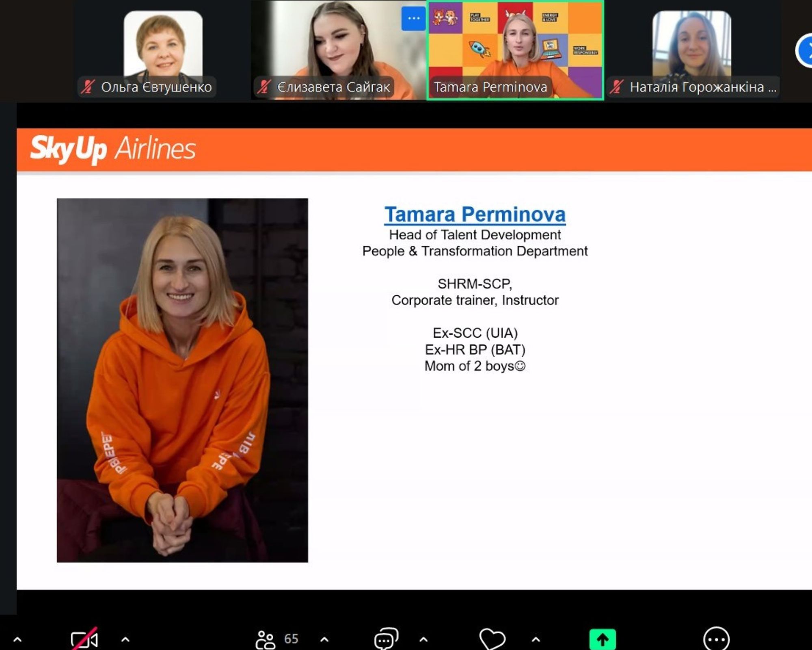Screen dimensions: 812x650
Task: Click the green share screen button
Action: click(602, 639)
